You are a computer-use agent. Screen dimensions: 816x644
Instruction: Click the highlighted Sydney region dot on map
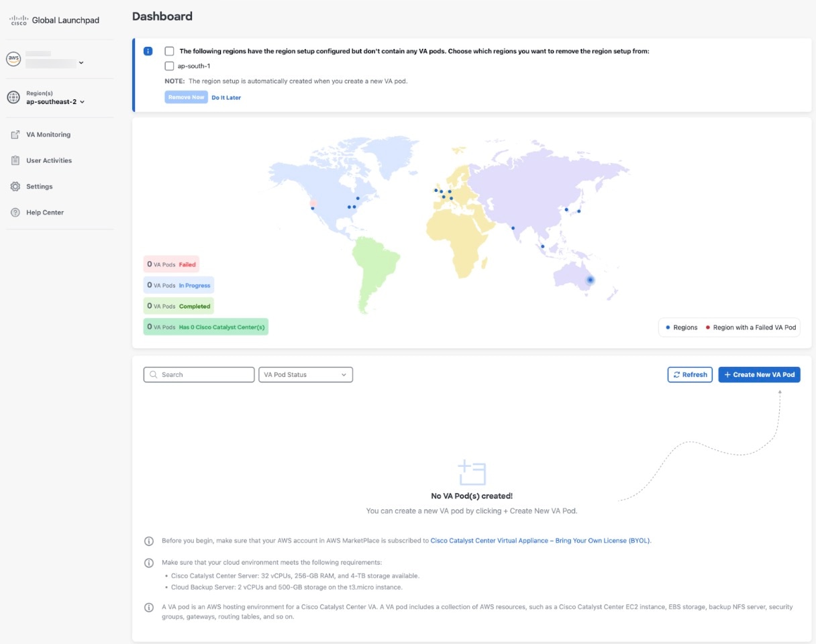[x=590, y=280]
